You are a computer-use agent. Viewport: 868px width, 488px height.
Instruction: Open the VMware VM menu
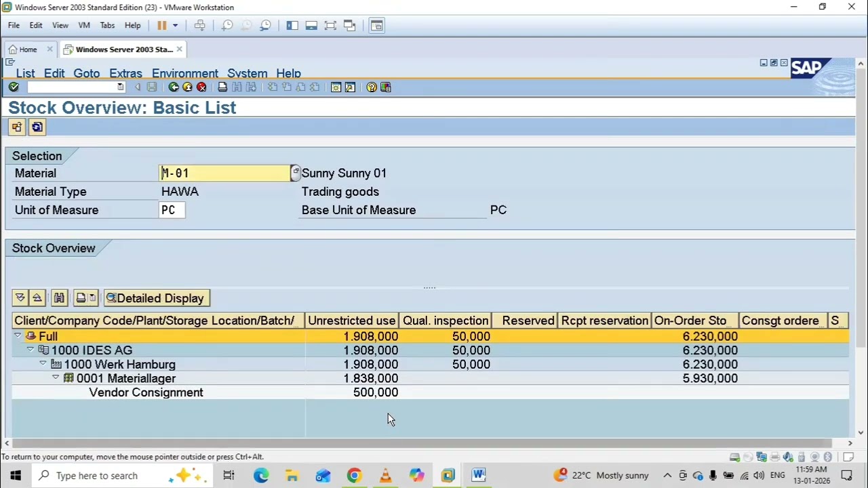(x=84, y=25)
